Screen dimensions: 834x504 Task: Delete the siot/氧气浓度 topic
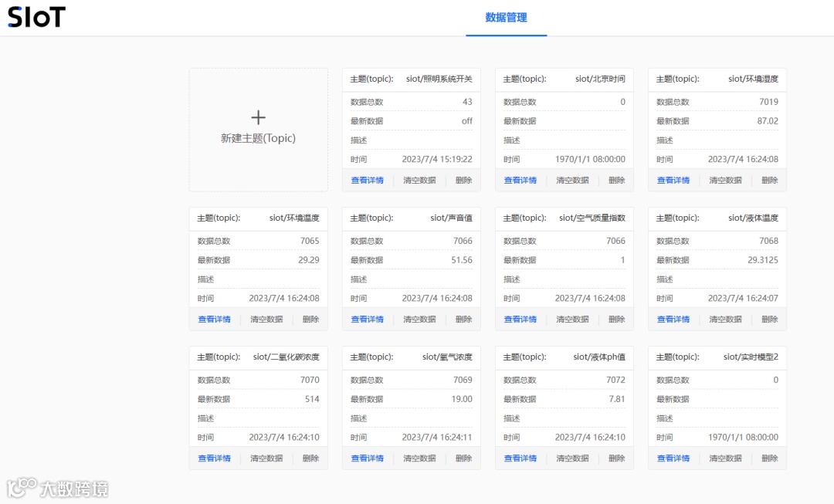tap(464, 458)
